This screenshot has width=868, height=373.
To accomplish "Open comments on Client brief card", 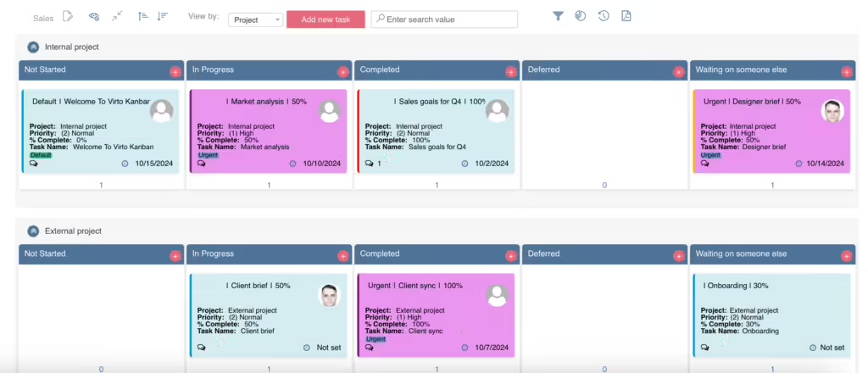I will [x=201, y=348].
